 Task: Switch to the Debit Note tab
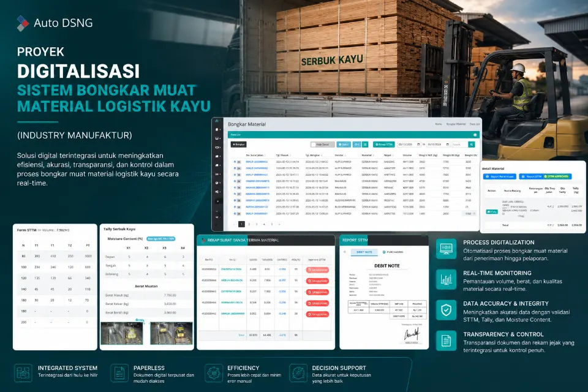pos(364,252)
